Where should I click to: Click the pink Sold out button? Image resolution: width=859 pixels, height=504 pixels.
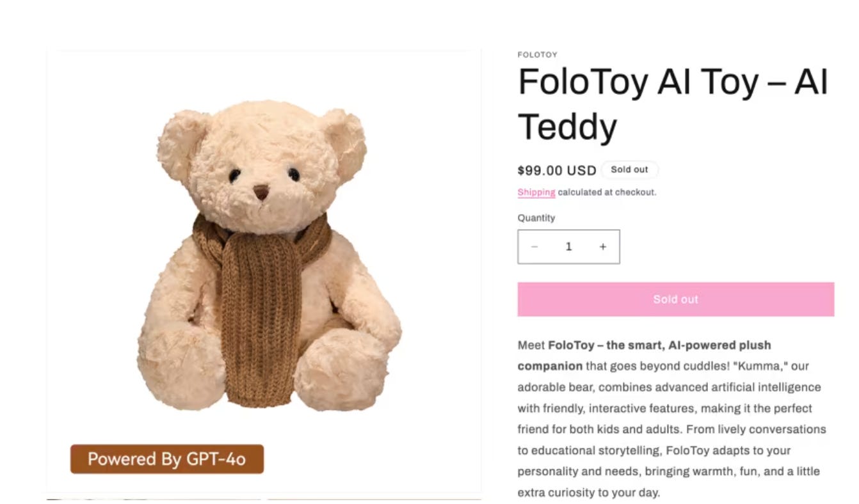675,299
